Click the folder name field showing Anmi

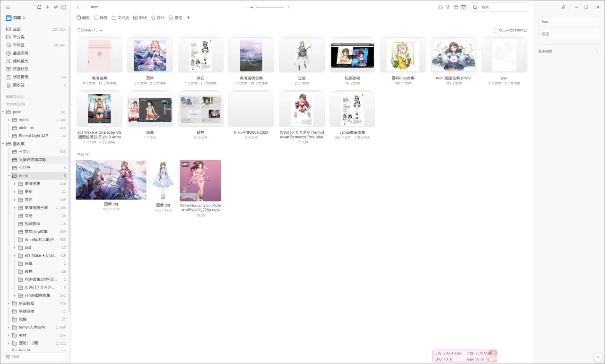coord(569,22)
